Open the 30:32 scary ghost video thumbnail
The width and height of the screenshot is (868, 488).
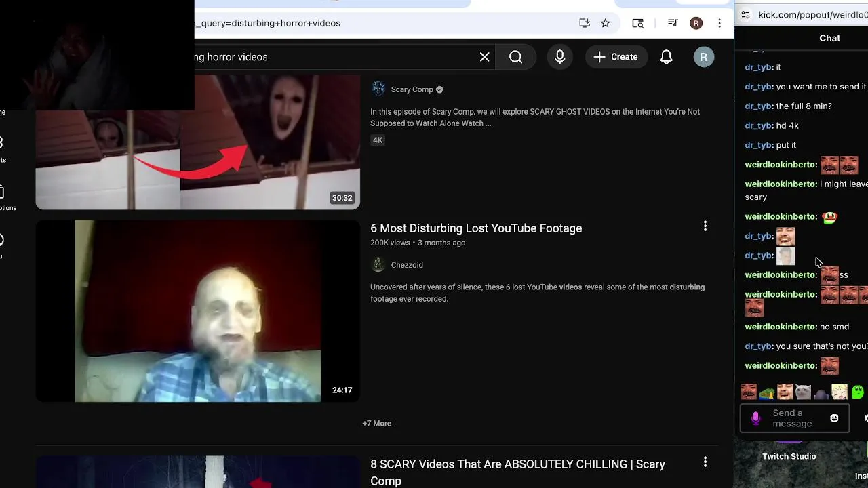tap(198, 142)
